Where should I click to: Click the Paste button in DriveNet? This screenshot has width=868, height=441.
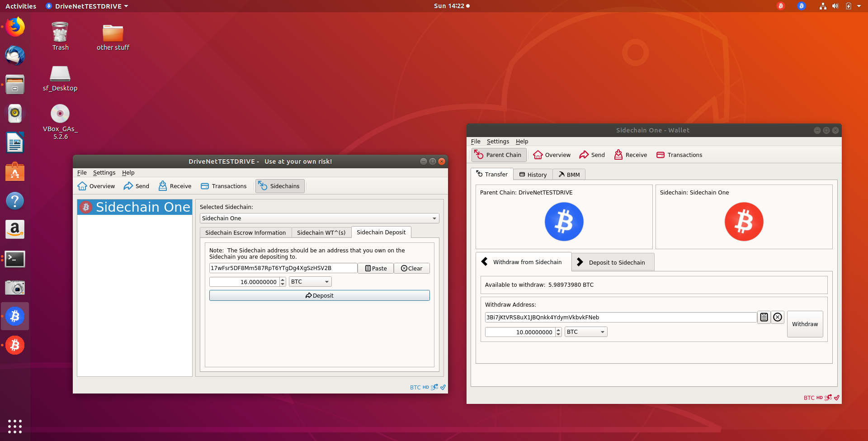(376, 268)
